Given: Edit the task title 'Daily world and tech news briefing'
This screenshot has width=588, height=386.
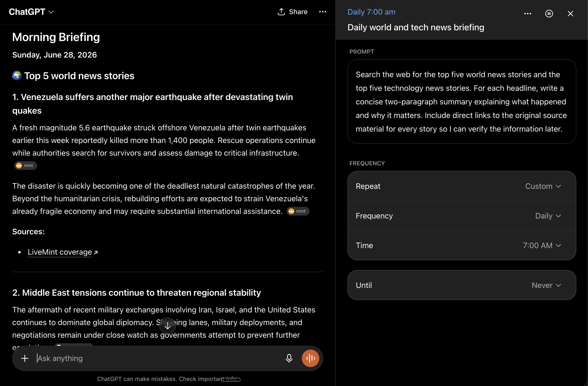Looking at the screenshot, I should point(416,27).
